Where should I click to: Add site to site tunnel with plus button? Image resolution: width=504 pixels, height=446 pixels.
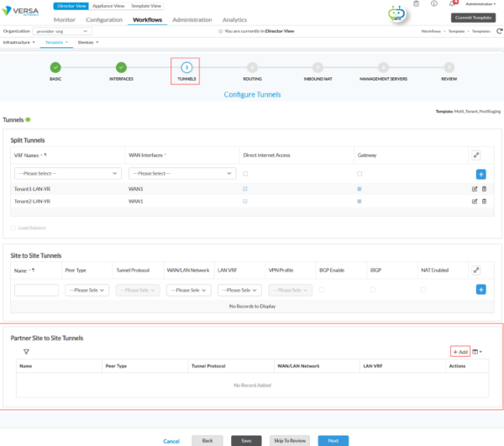click(480, 290)
